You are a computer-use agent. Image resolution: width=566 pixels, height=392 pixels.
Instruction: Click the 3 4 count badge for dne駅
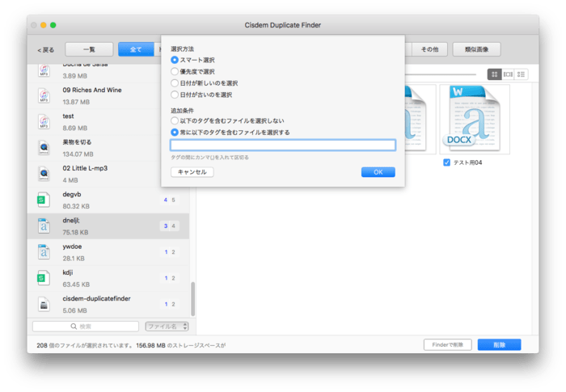[x=169, y=226]
